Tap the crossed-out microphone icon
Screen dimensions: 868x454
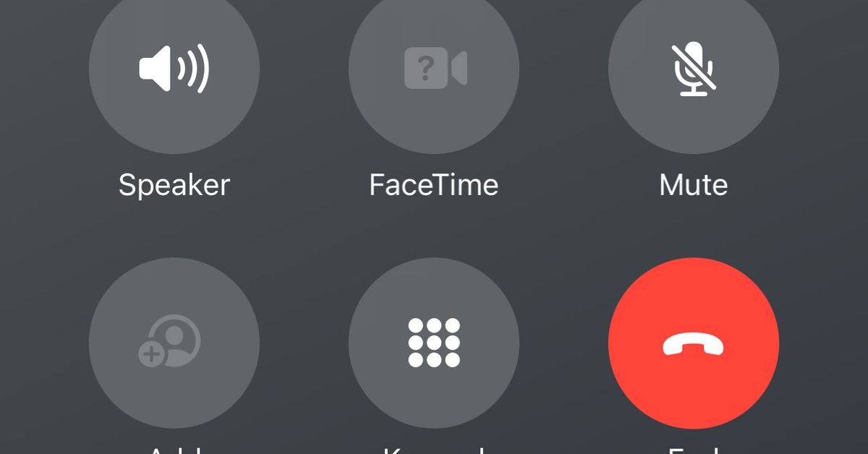point(694,69)
